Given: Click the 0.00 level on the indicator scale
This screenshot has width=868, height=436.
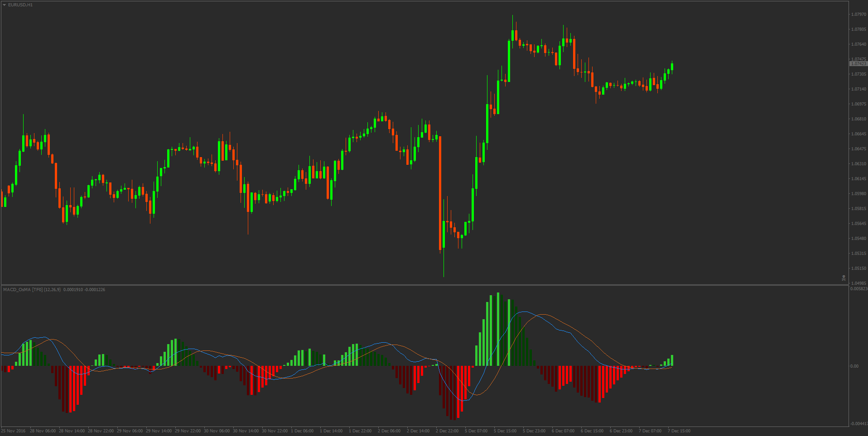Looking at the screenshot, I should point(854,366).
